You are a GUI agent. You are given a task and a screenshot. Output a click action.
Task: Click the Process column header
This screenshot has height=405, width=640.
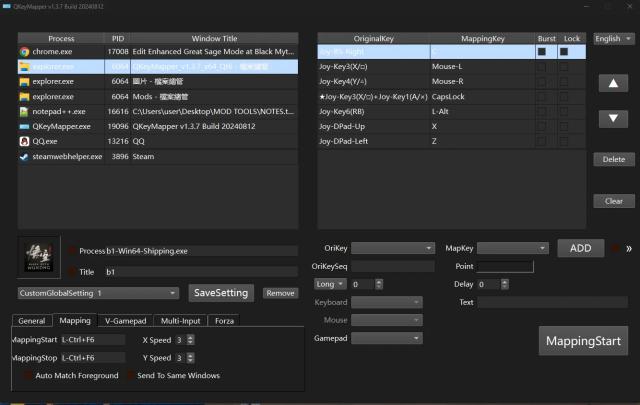pyautogui.click(x=61, y=39)
